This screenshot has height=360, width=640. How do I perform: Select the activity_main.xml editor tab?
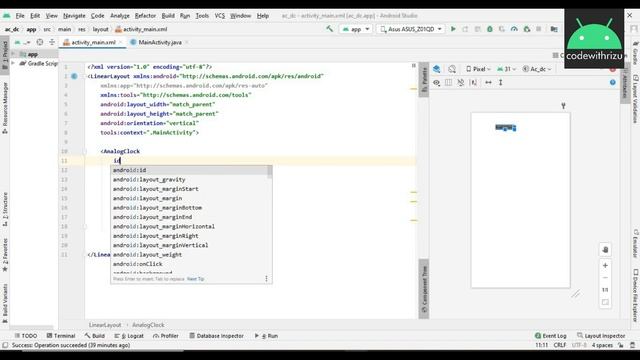coord(93,42)
